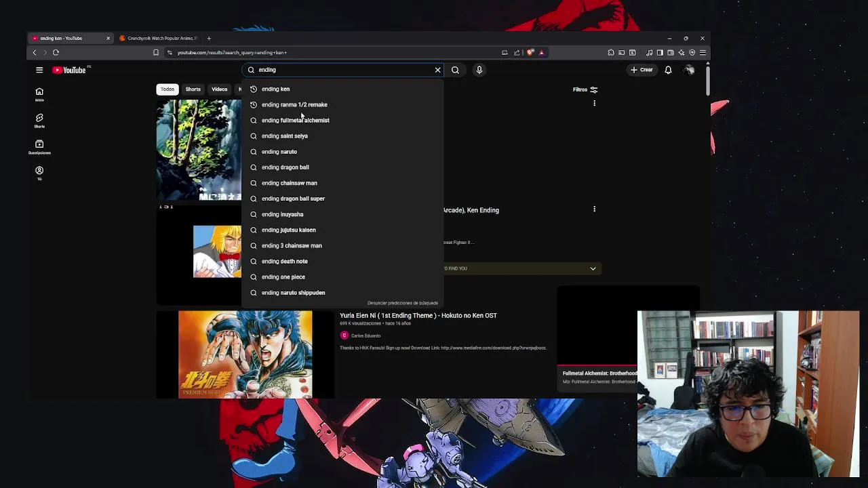The width and height of the screenshot is (868, 488).
Task: Choose suggestion 'ending fullmetal alchemist'
Action: [x=342, y=120]
